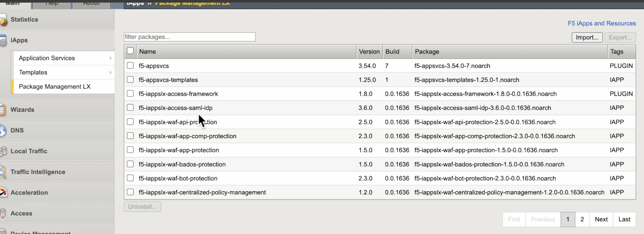Image resolution: width=644 pixels, height=234 pixels.
Task: Click f5-iappslx-waf-app-comp-protection name
Action: pos(187,136)
